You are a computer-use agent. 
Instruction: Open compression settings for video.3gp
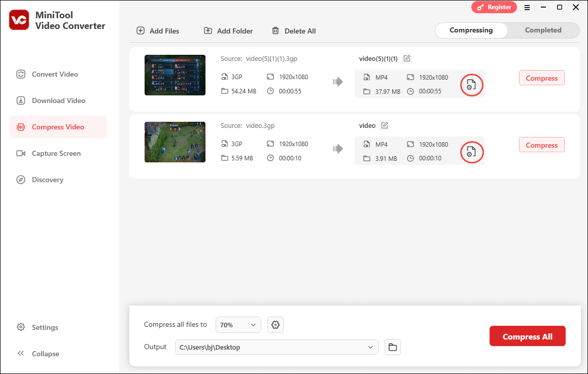(471, 152)
